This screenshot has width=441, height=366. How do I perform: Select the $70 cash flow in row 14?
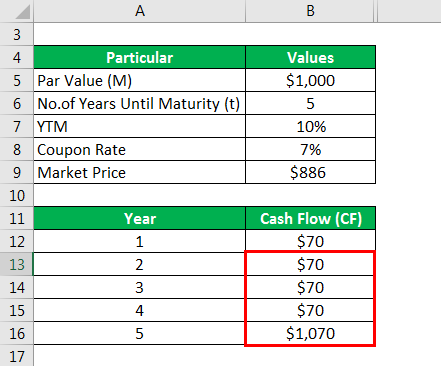click(x=310, y=287)
